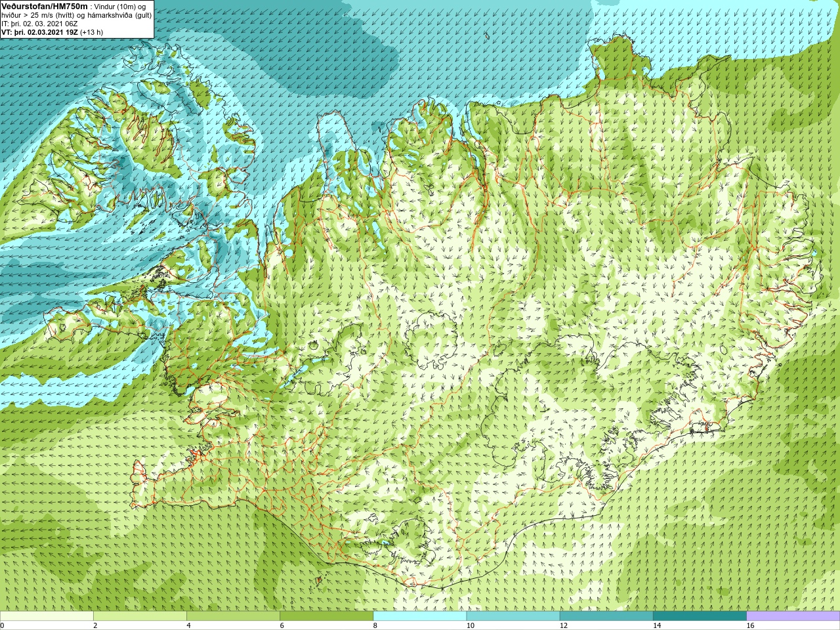Click the pale yellow 0–2 legend swatch

click(x=47, y=616)
